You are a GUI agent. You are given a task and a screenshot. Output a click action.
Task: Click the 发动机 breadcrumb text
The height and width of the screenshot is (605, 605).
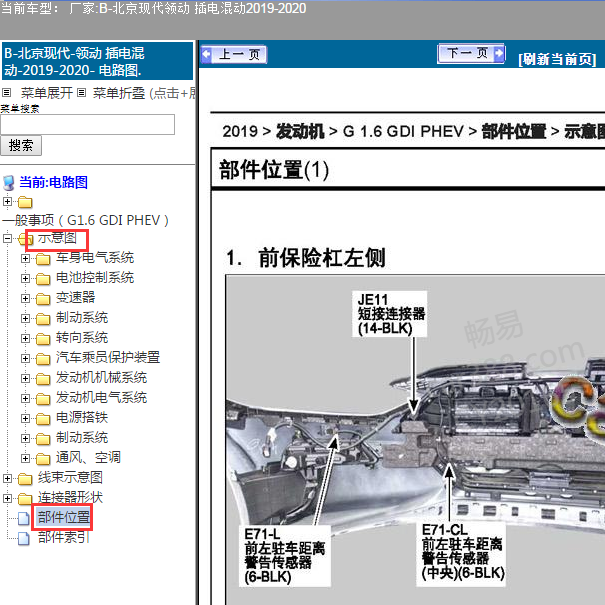[x=300, y=132]
